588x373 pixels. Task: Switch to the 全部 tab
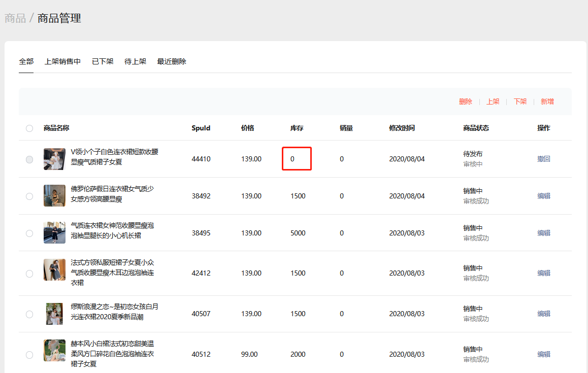coord(26,61)
